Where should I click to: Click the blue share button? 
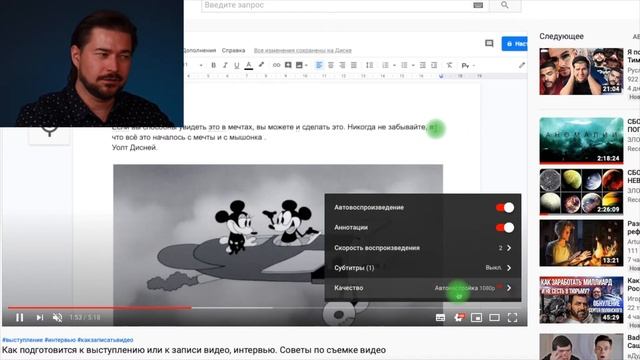click(x=514, y=43)
